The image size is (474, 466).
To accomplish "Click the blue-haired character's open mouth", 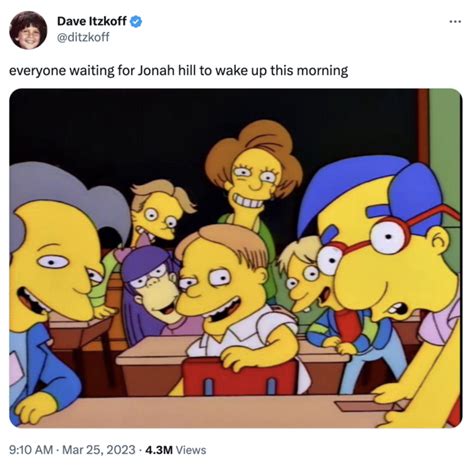I will click(x=397, y=309).
